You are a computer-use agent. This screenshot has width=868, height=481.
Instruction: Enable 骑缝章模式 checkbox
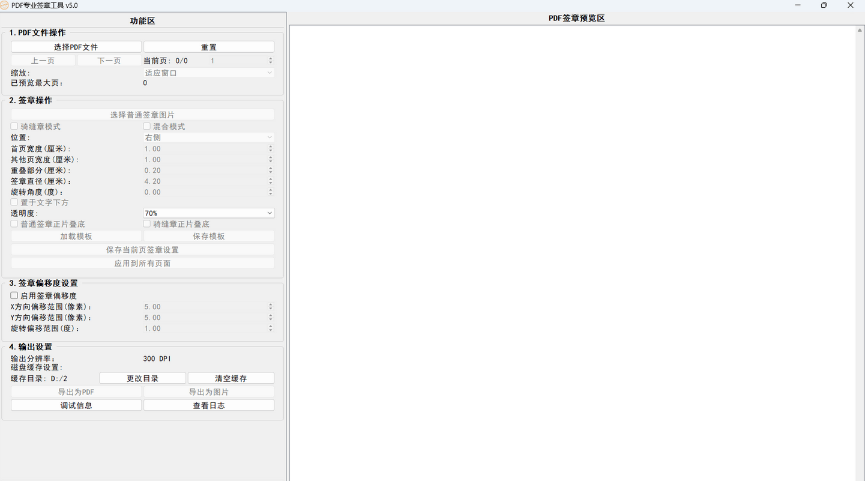point(14,126)
